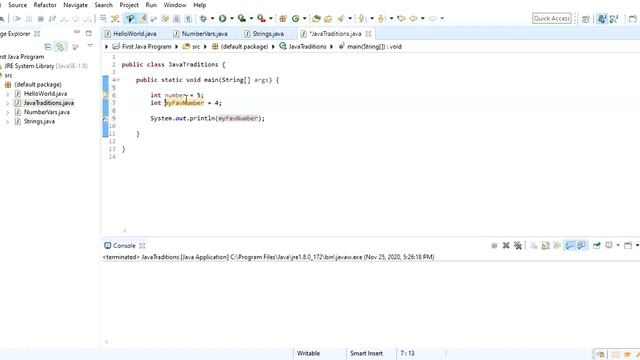Toggle Show Console on Standard Error change
Viewport: 640px width, 360px height.
click(582, 245)
